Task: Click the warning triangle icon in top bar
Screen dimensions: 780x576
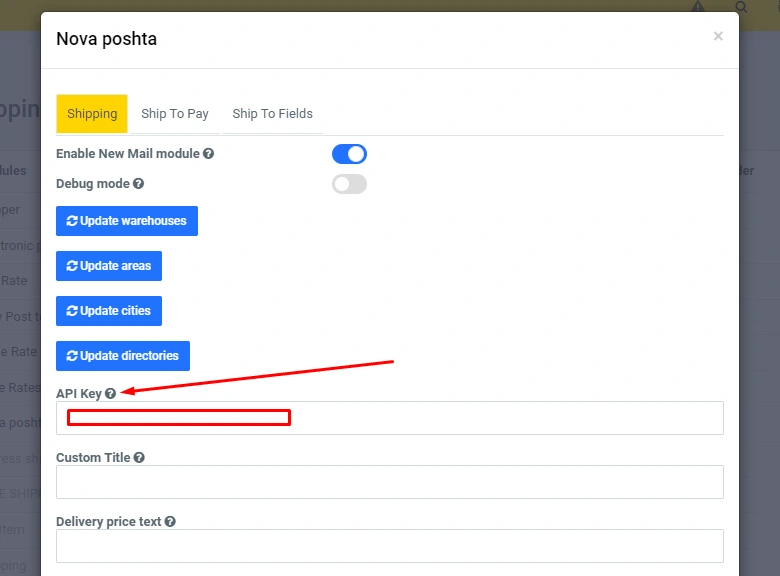Action: (x=698, y=7)
